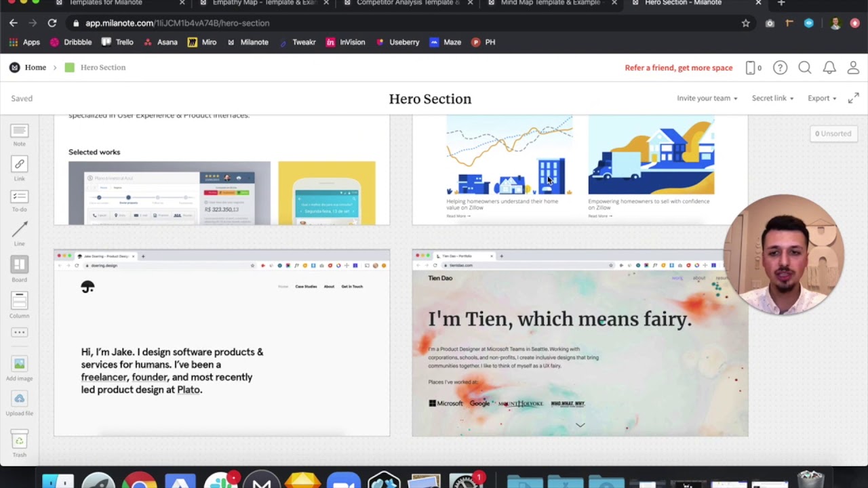
Task: Bookmark this page with the star icon
Action: (746, 23)
